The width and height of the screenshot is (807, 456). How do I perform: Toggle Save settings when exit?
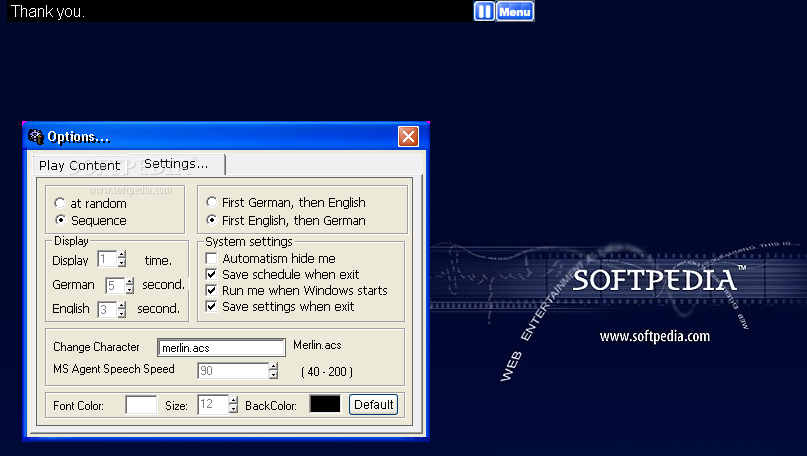[x=211, y=306]
